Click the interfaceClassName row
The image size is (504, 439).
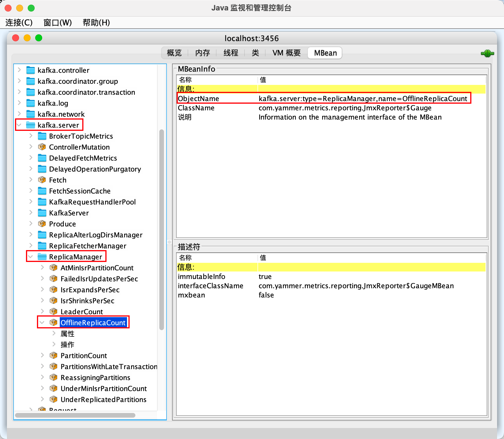point(331,286)
